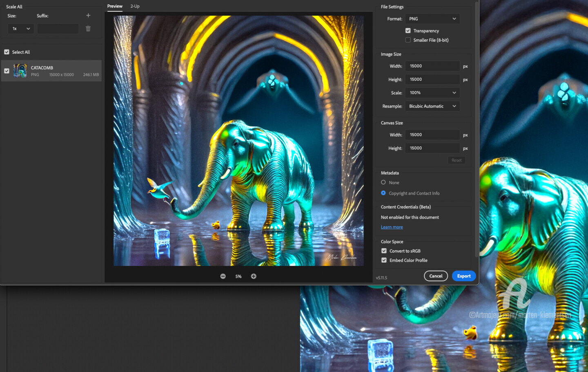Viewport: 588px width, 372px height.
Task: Click the CATACOMB asset name
Action: [x=42, y=68]
